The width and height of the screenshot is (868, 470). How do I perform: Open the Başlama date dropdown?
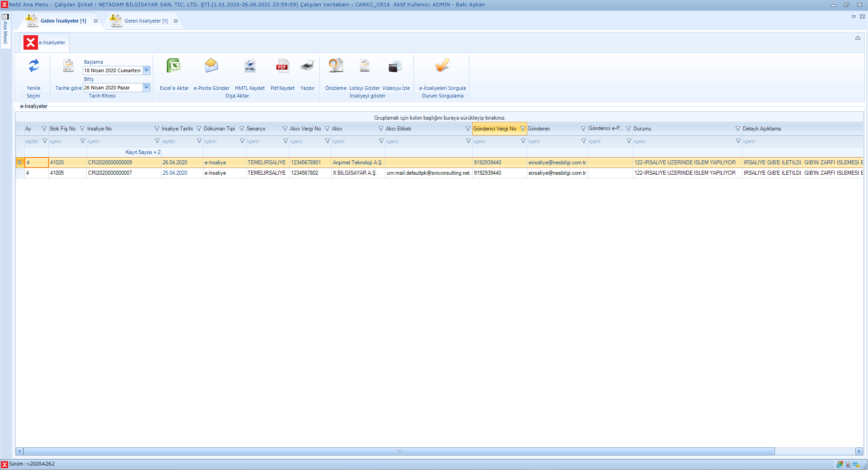(x=146, y=70)
